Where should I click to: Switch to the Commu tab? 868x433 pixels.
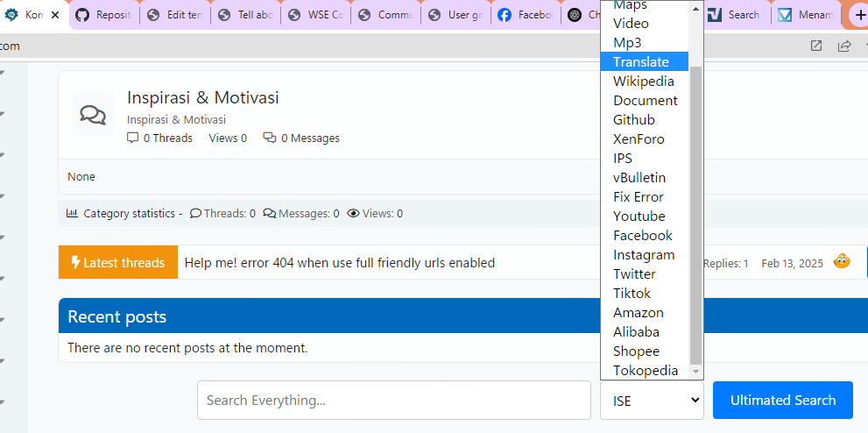point(386,15)
